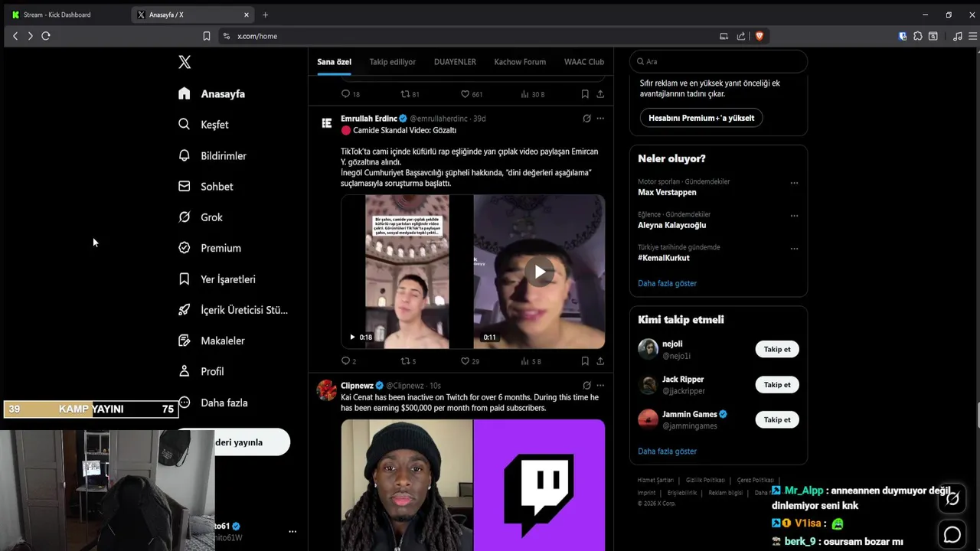Follow nejoli with Takip et
Screen dimensions: 980x551
(777, 349)
